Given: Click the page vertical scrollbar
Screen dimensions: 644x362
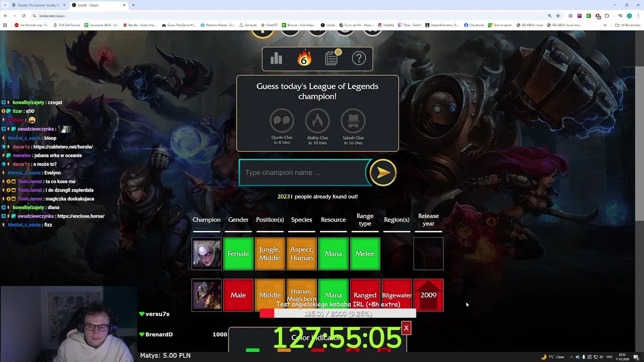Looking at the screenshot, I should coord(639,143).
